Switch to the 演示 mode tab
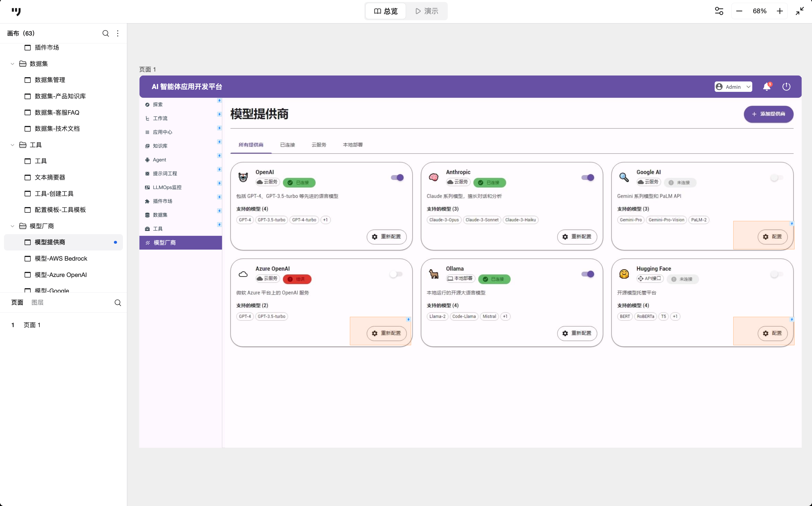Screen dimensions: 812x506 [427, 11]
